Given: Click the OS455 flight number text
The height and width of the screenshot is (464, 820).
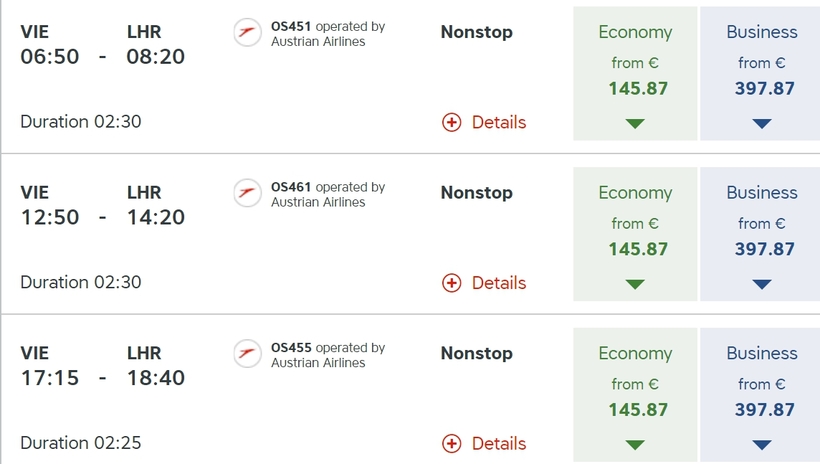Looking at the screenshot, I should pos(291,348).
